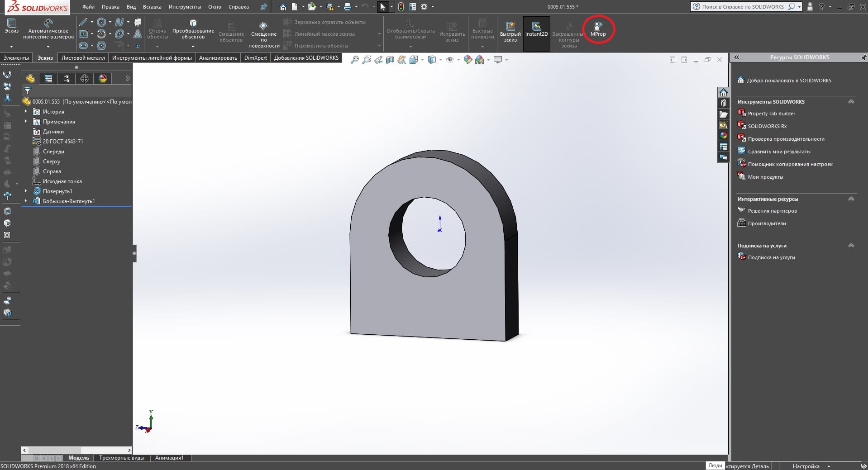Viewport: 868px width, 470px height.
Task: Open the Анимация1 motion study tab
Action: 169,458
